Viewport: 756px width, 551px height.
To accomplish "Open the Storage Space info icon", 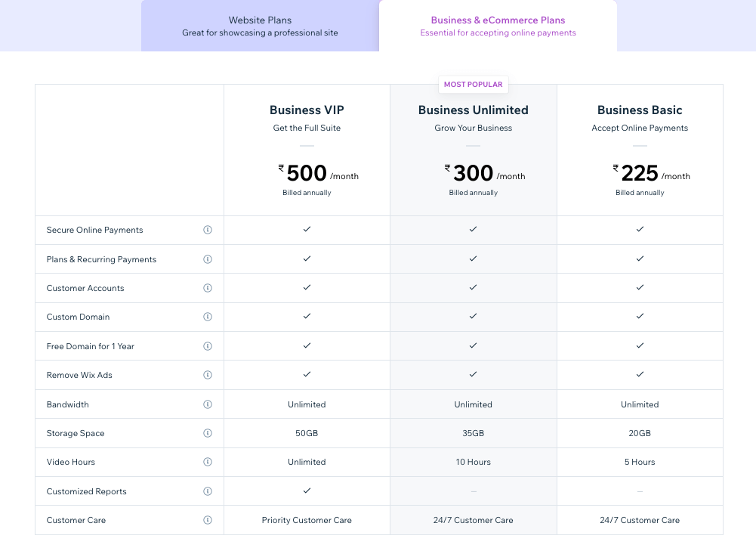I will tap(208, 433).
